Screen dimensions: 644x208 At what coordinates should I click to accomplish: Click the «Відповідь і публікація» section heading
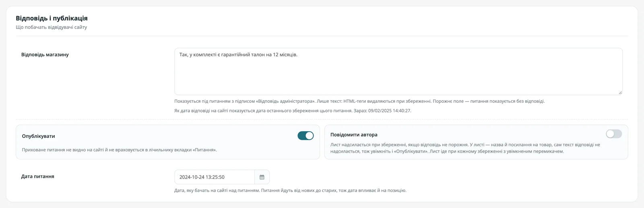[x=52, y=18]
